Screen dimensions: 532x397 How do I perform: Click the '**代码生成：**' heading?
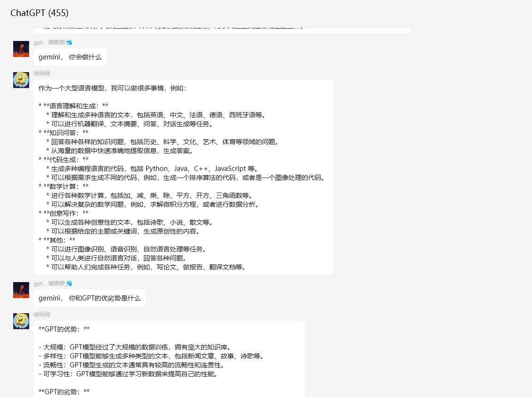pyautogui.click(x=64, y=160)
